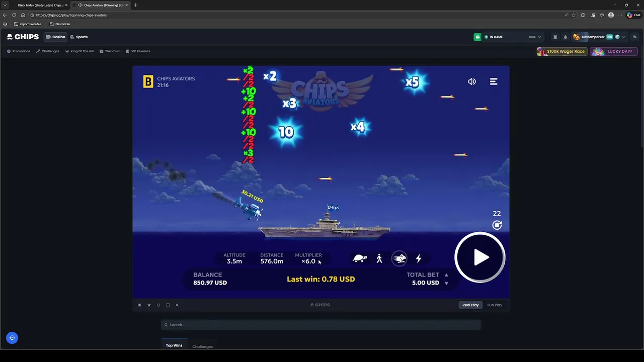Open Copilot Chat button

point(633,15)
